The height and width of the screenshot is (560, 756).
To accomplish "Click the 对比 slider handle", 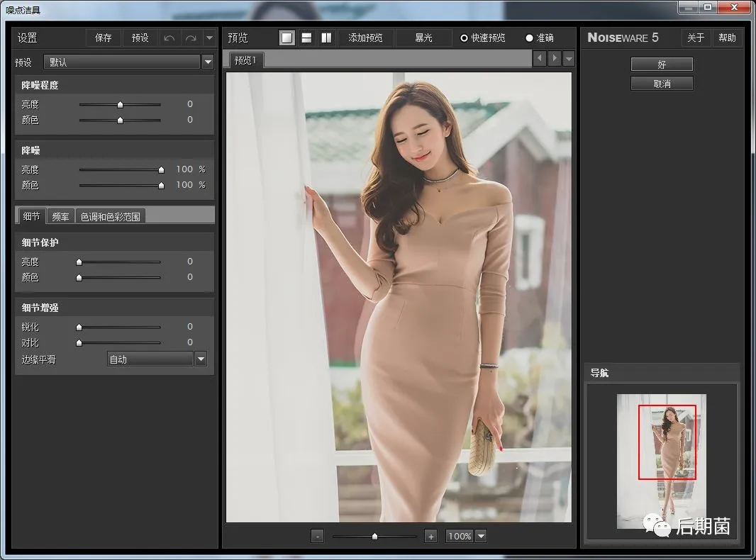I will (79, 342).
